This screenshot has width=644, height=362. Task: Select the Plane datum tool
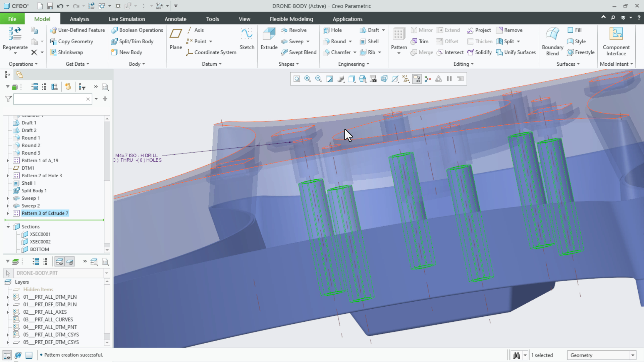[x=175, y=39]
